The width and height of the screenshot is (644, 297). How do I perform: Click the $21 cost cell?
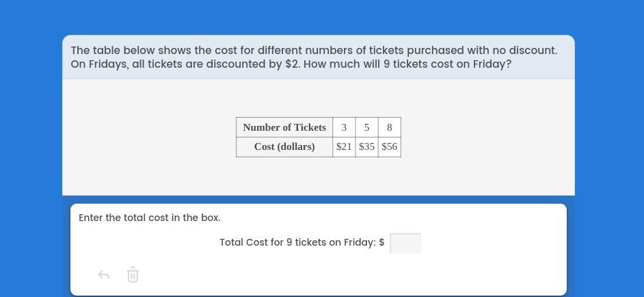click(344, 146)
